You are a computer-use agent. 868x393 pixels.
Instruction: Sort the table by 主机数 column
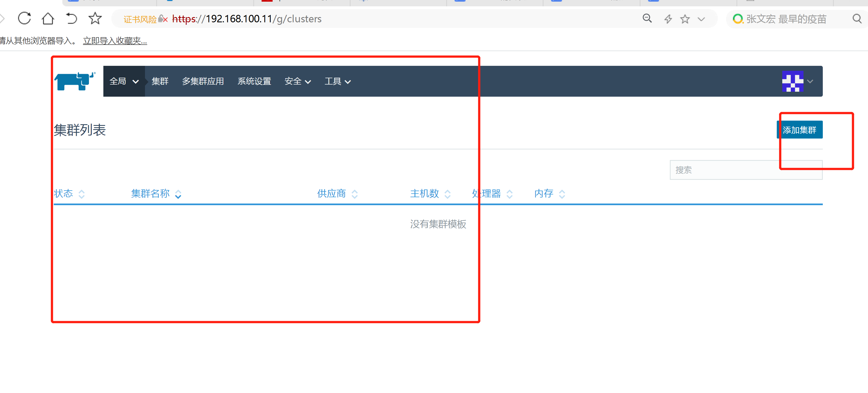pos(430,194)
